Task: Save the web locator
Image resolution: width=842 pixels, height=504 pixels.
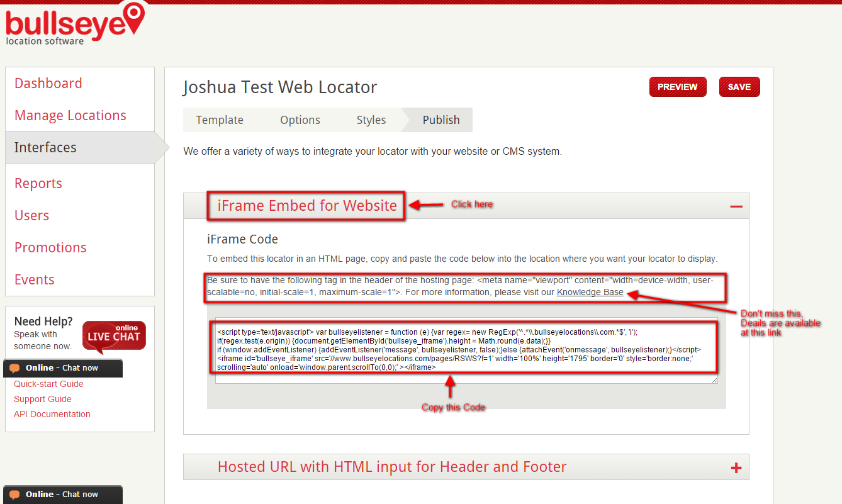Action: [x=739, y=87]
